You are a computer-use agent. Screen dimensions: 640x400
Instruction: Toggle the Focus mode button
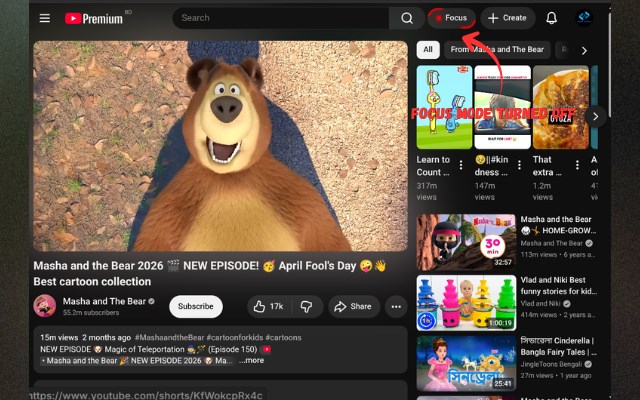[451, 18]
